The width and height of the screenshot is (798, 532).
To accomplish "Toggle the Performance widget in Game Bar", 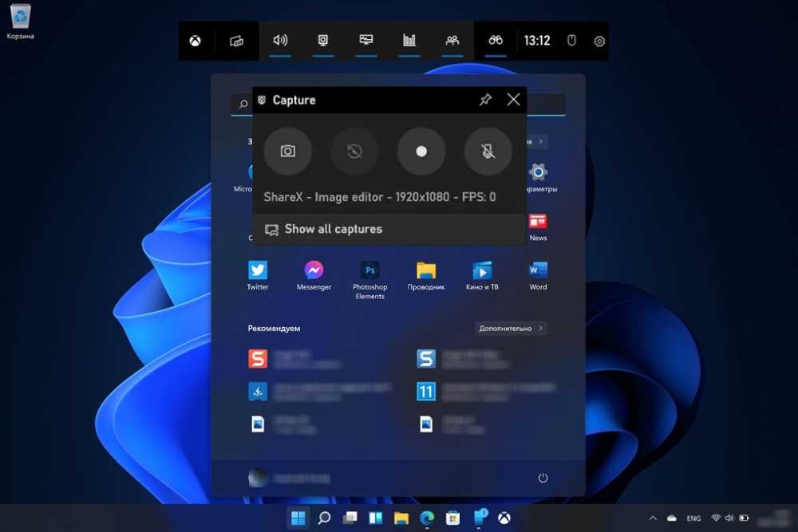I will point(366,41).
